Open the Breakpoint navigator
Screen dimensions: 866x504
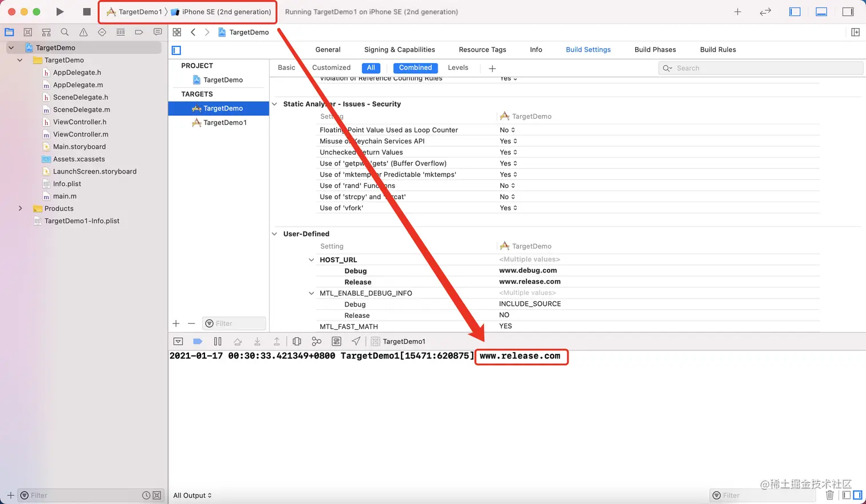(x=139, y=32)
